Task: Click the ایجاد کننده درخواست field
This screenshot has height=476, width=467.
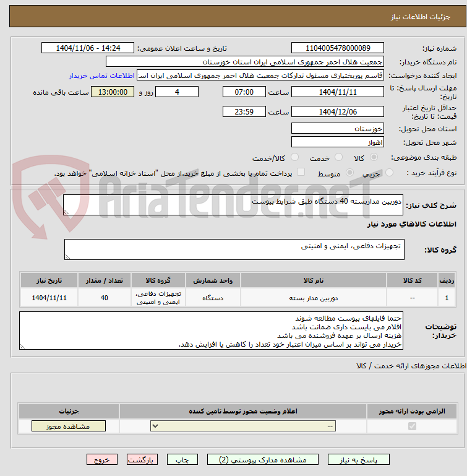Action: click(x=260, y=76)
